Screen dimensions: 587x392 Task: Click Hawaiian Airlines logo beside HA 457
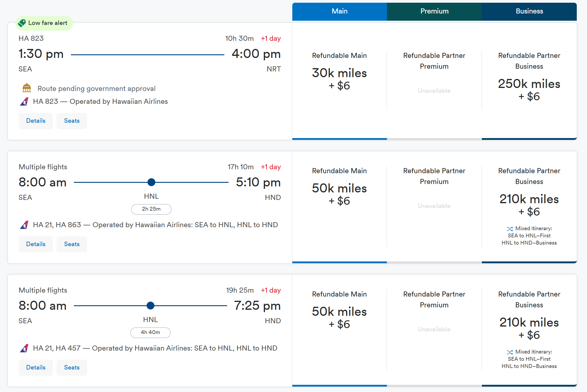24,348
